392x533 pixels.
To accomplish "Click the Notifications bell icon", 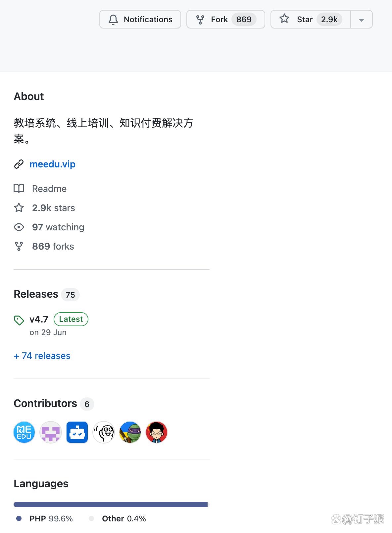I will (113, 20).
